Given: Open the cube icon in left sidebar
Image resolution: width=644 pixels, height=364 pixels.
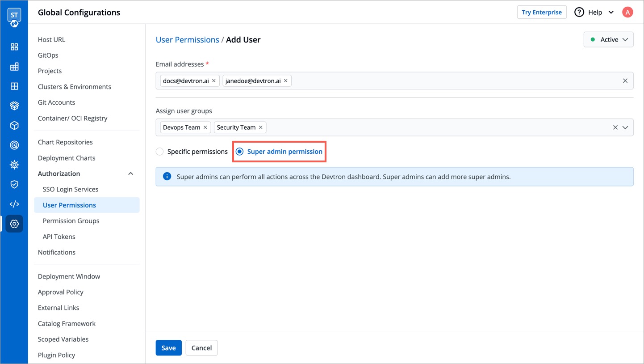Looking at the screenshot, I should point(14,126).
